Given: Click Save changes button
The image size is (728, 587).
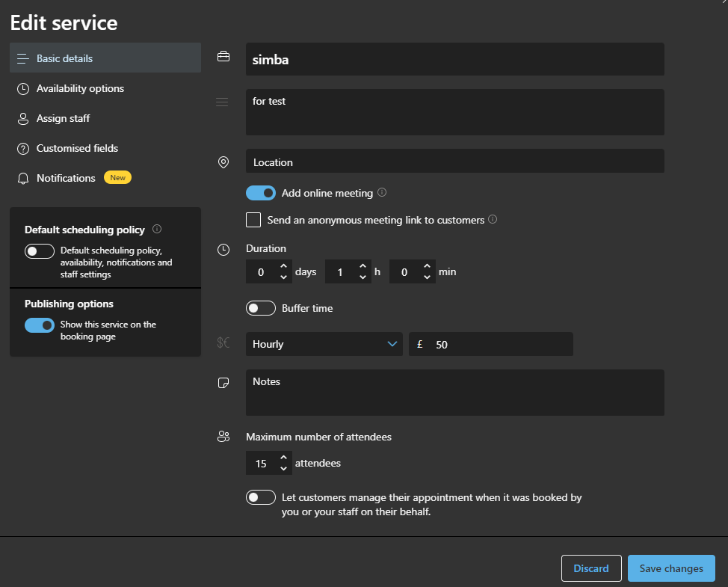Looking at the screenshot, I should click(671, 568).
